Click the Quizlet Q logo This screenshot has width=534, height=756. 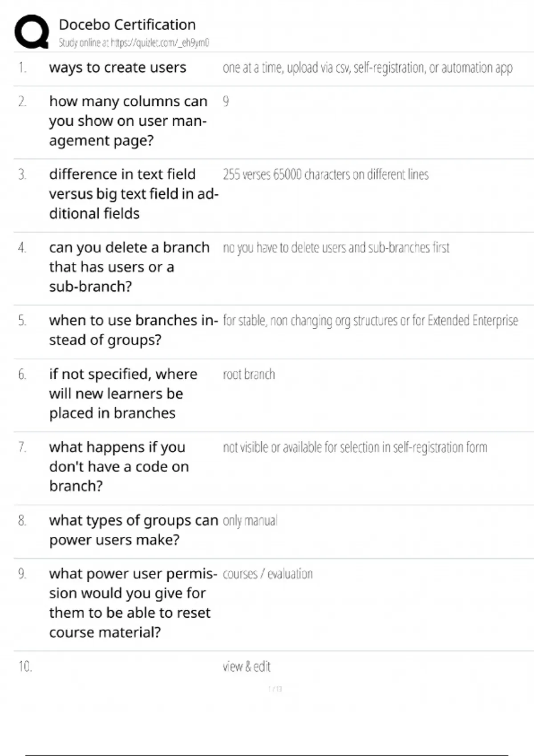point(32,32)
